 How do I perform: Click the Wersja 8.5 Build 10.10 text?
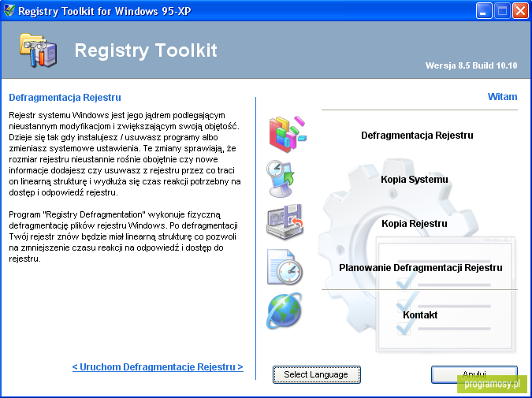[471, 65]
